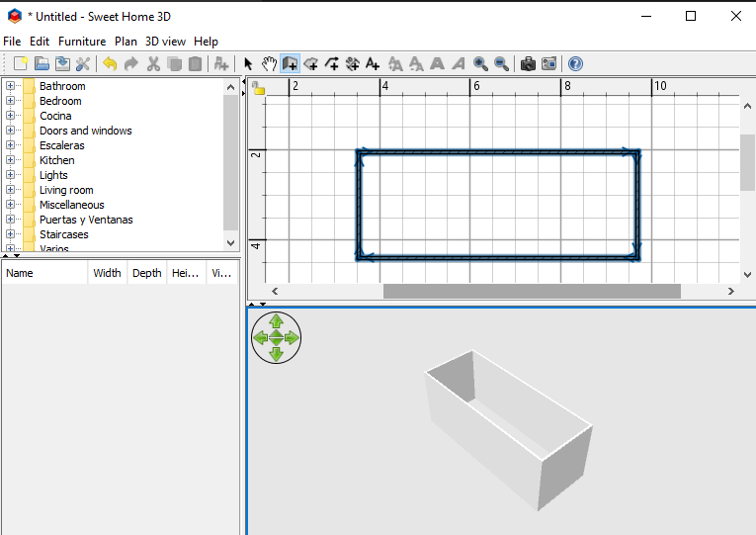Zoom in using the magnifier plus icon
The image size is (756, 535).
click(480, 63)
